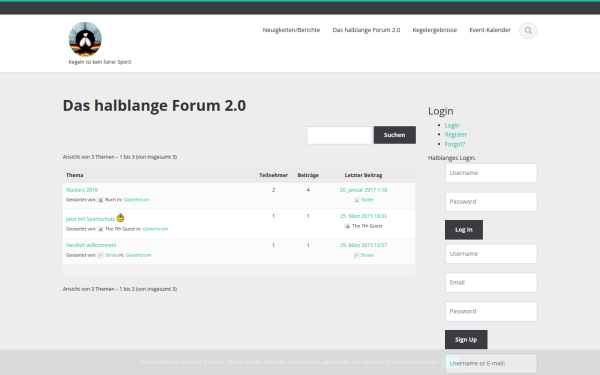Open the 25. März 2015 13:57 post link
600x375 pixels.
click(x=364, y=245)
